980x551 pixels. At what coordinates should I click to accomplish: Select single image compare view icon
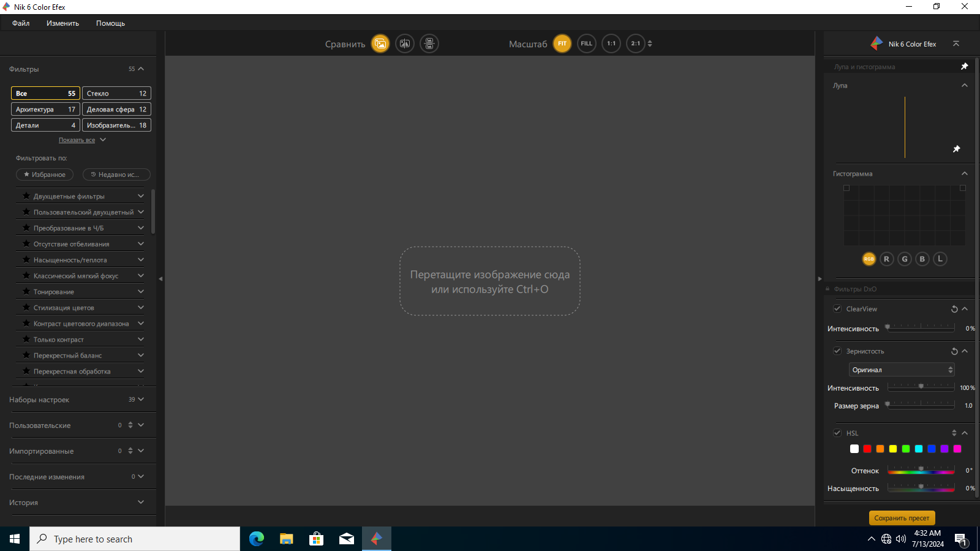(380, 43)
